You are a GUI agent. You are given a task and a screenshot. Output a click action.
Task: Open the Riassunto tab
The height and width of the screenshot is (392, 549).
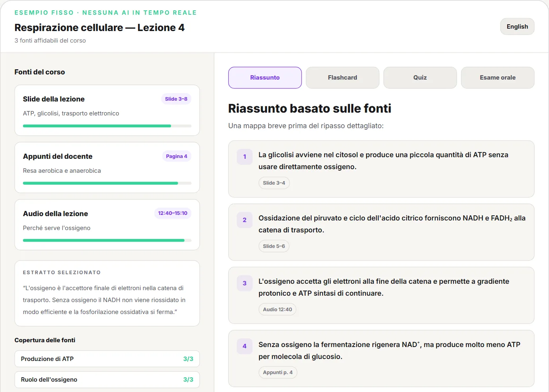[265, 78]
